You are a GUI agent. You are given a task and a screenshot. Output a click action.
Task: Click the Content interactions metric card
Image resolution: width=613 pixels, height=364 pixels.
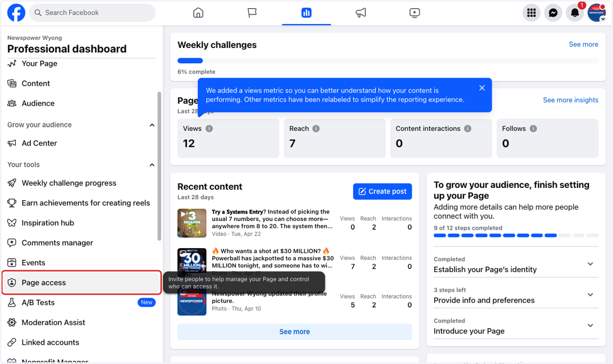pos(441,138)
